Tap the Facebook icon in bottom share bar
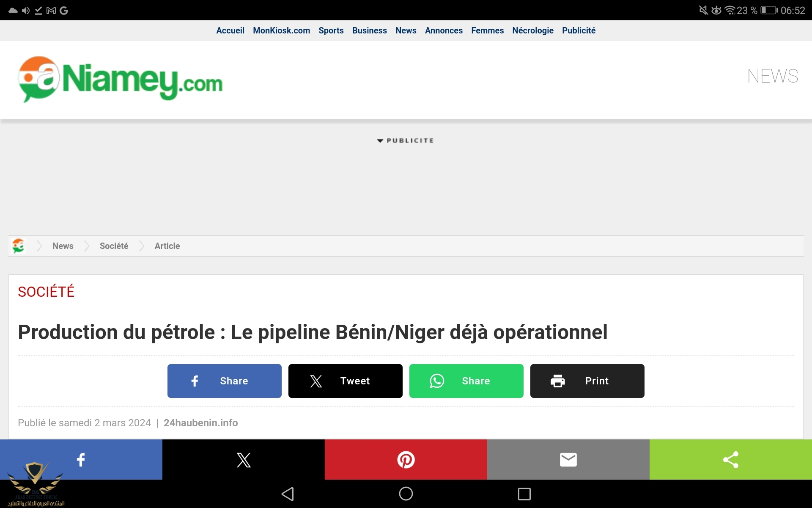 pos(81,459)
